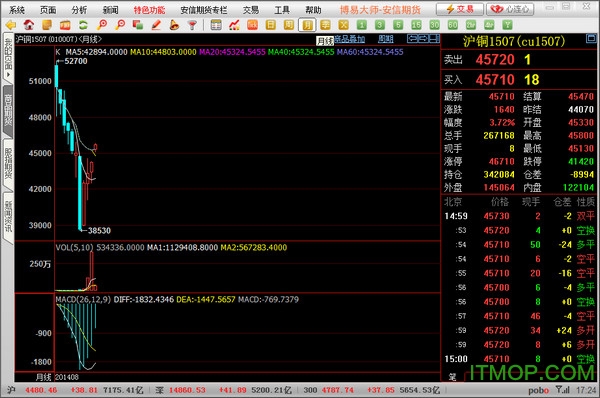The image size is (600, 398).
Task: Click the 笔 tab below trade list
Action: coord(452,377)
